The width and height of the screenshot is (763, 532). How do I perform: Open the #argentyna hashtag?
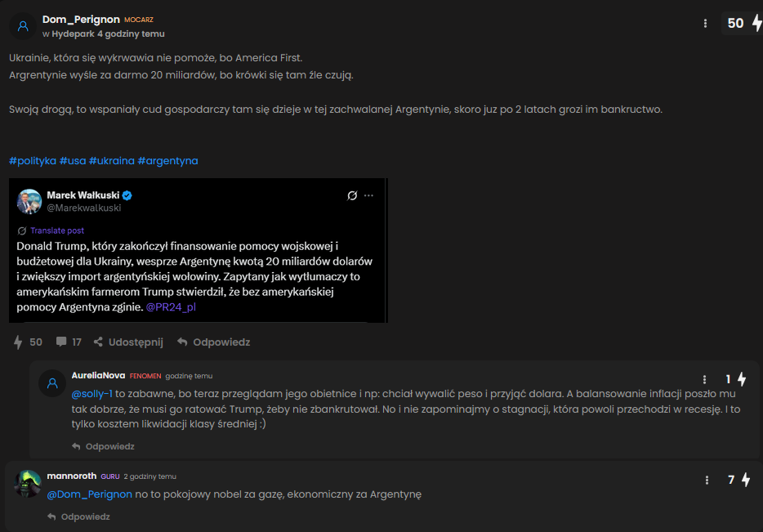click(x=167, y=160)
